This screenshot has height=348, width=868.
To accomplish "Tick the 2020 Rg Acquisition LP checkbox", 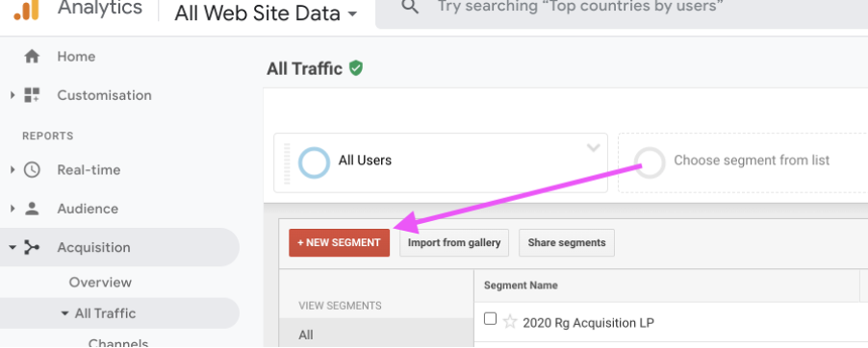I will point(490,318).
